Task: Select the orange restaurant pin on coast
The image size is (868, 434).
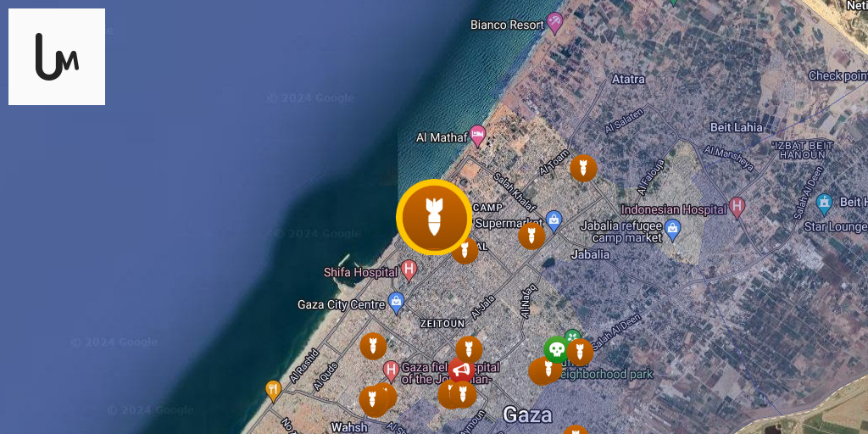Action: point(273,391)
